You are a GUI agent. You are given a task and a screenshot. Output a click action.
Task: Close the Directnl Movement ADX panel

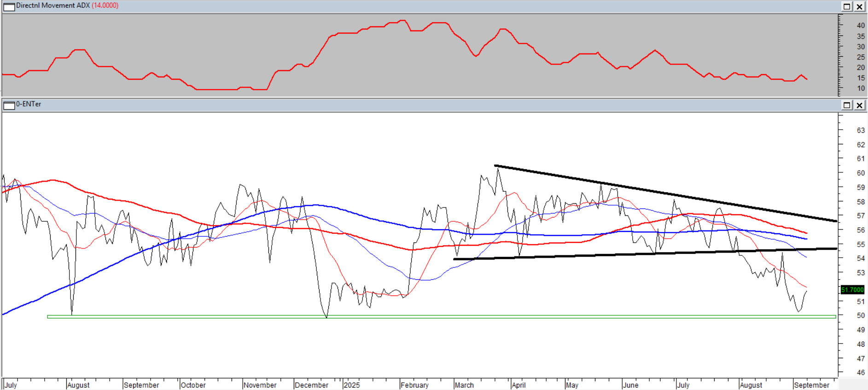859,6
